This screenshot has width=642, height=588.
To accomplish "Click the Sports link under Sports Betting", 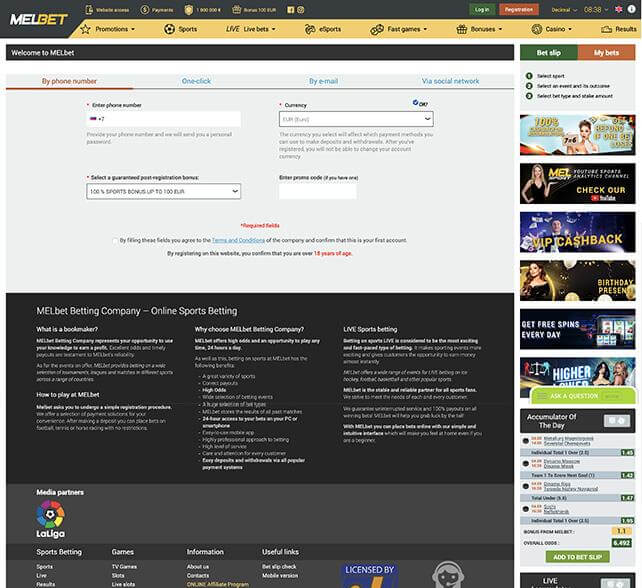I will coord(45,567).
